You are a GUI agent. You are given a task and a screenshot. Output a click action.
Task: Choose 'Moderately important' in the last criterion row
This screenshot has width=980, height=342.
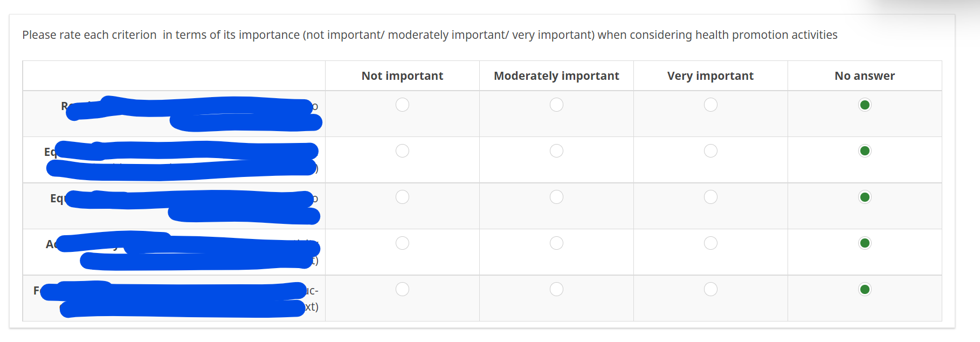click(556, 290)
